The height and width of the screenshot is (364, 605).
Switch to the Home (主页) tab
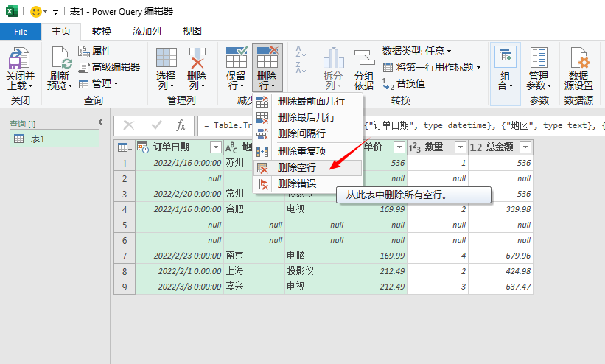tap(61, 31)
